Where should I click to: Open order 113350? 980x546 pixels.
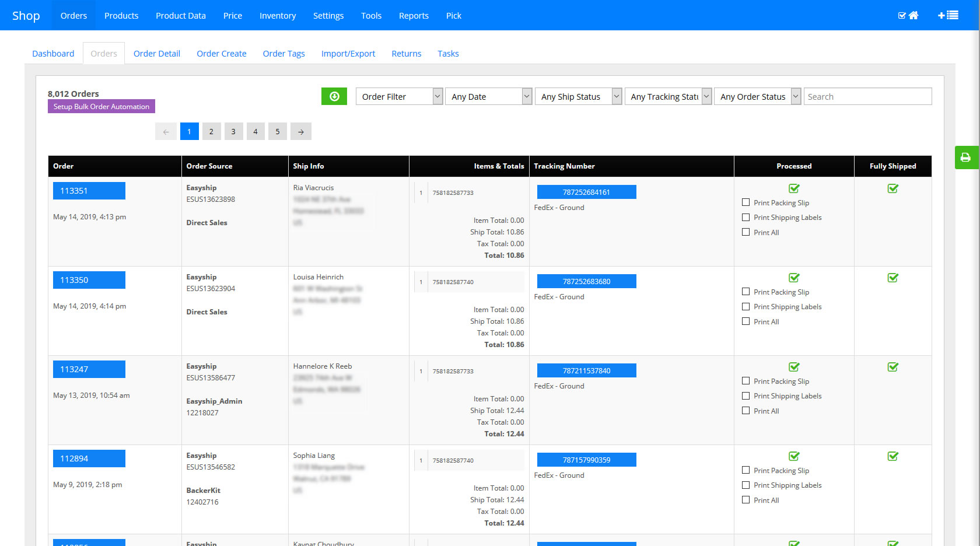[x=89, y=280]
